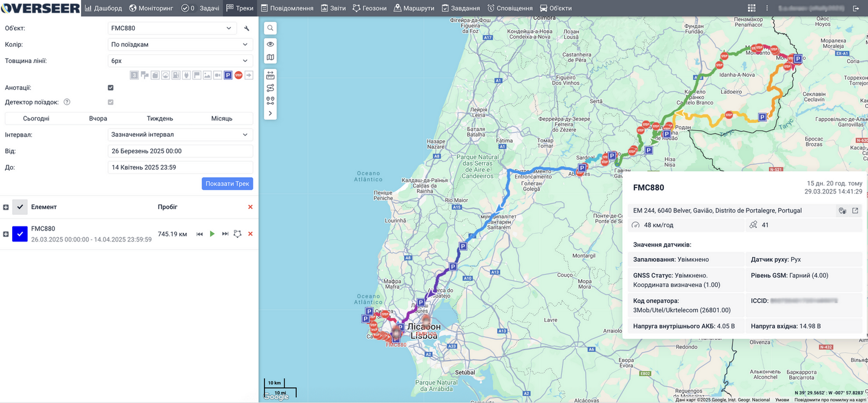
Task: Expand the map tools chevron
Action: point(270,113)
